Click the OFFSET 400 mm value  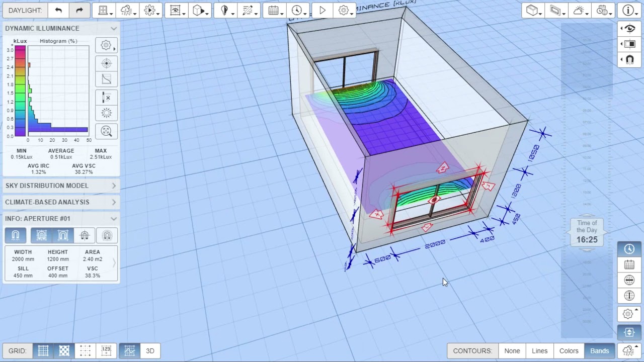pyautogui.click(x=57, y=276)
